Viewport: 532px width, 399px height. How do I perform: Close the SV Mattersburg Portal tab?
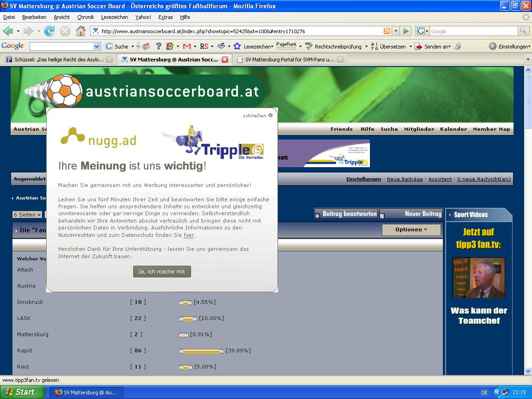tap(340, 60)
